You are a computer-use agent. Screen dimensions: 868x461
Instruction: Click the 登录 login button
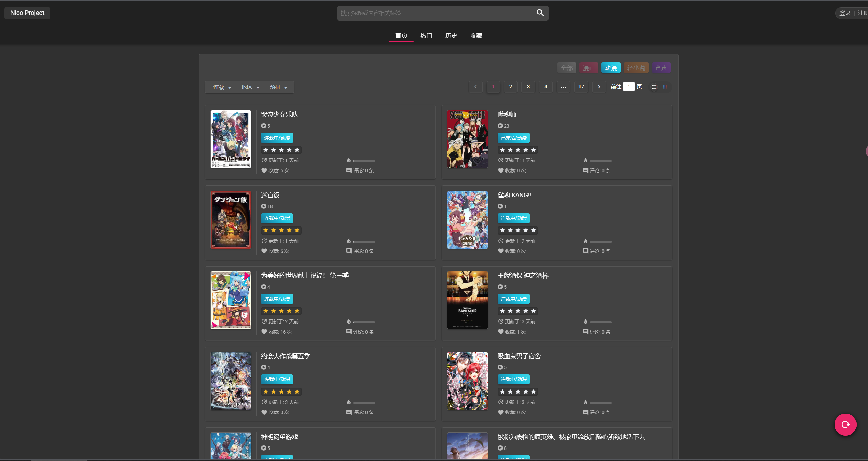[845, 13]
